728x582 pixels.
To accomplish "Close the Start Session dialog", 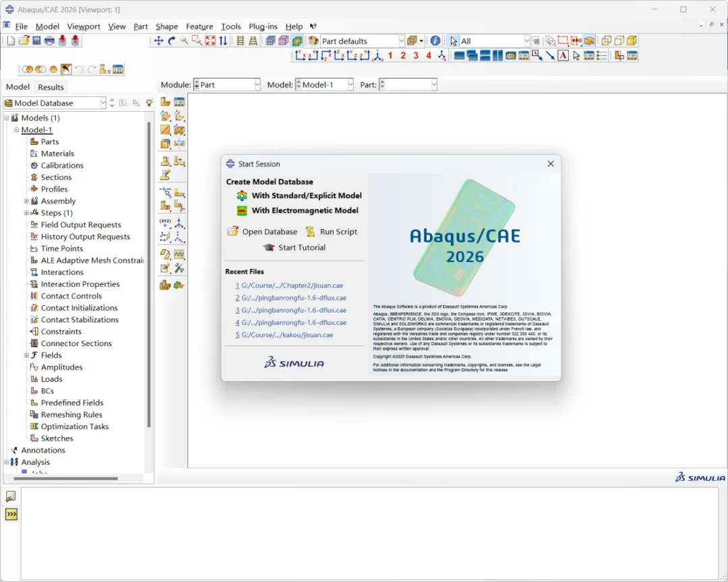I will point(551,164).
